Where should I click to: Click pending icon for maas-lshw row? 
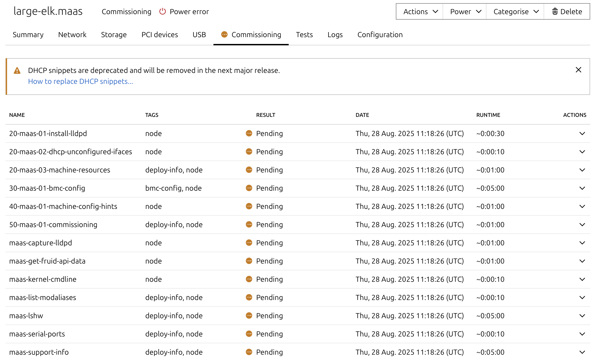[x=249, y=316]
